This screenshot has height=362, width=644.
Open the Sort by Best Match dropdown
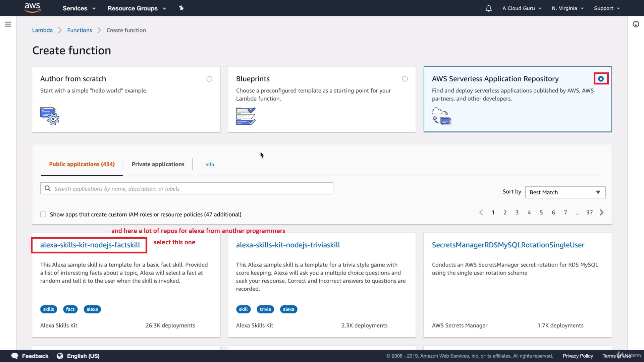[565, 192]
